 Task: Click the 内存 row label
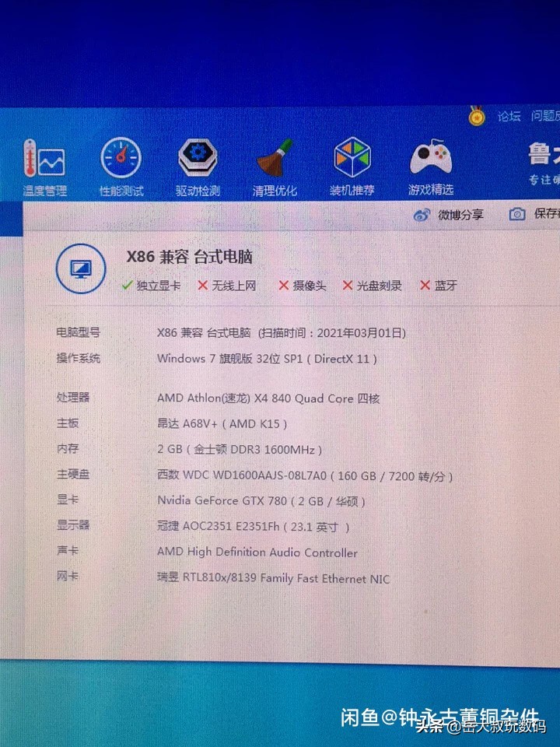68,448
